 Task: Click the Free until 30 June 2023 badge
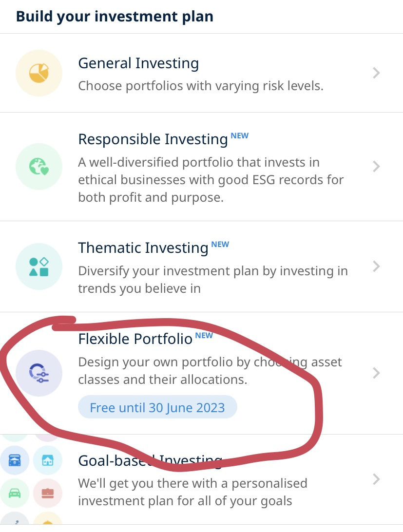click(x=157, y=407)
